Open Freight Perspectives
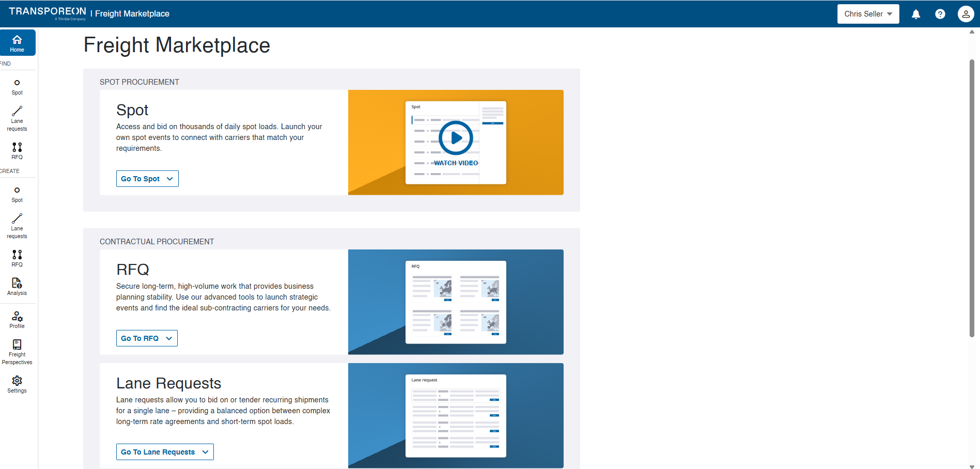980x469 pixels. pyautogui.click(x=17, y=350)
